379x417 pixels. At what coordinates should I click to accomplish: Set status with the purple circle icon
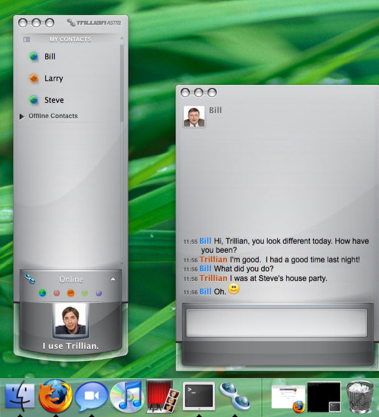tap(99, 293)
